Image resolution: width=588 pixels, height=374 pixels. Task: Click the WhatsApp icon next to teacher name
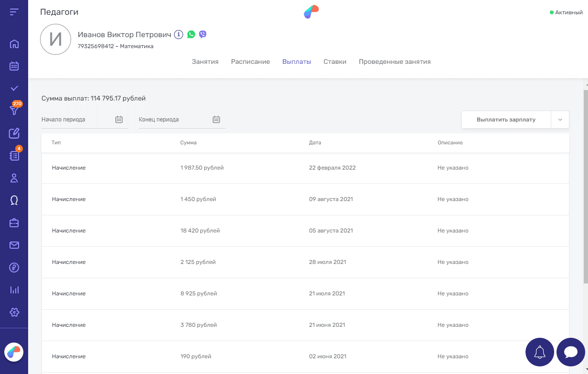191,34
